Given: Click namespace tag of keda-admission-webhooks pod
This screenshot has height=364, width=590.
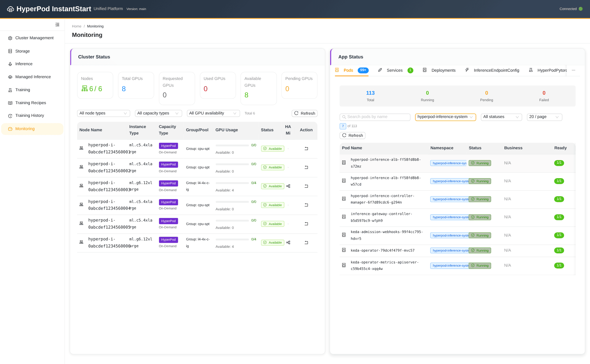Looking at the screenshot, I should pyautogui.click(x=450, y=235).
